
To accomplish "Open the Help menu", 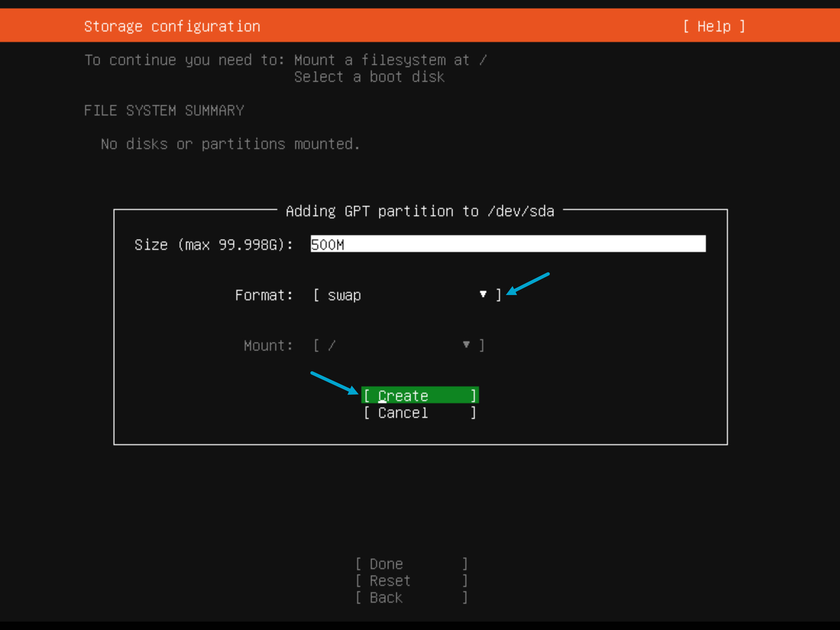I will pos(714,27).
